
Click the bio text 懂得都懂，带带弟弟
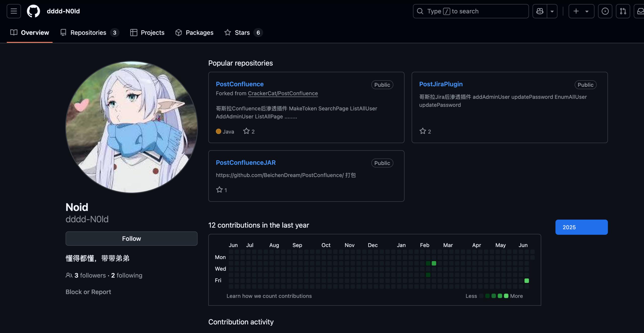pos(98,258)
